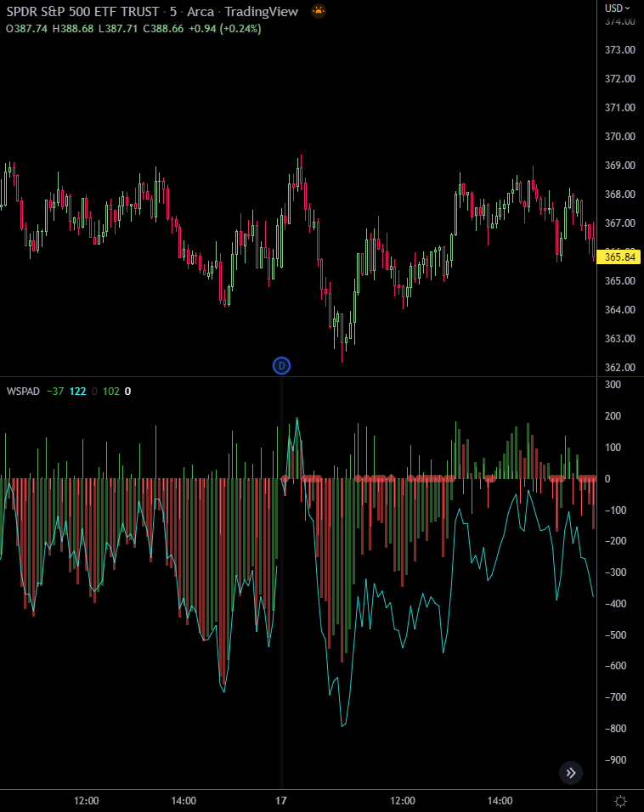Click the WSPAD value -37
644x812 pixels.
click(x=55, y=391)
